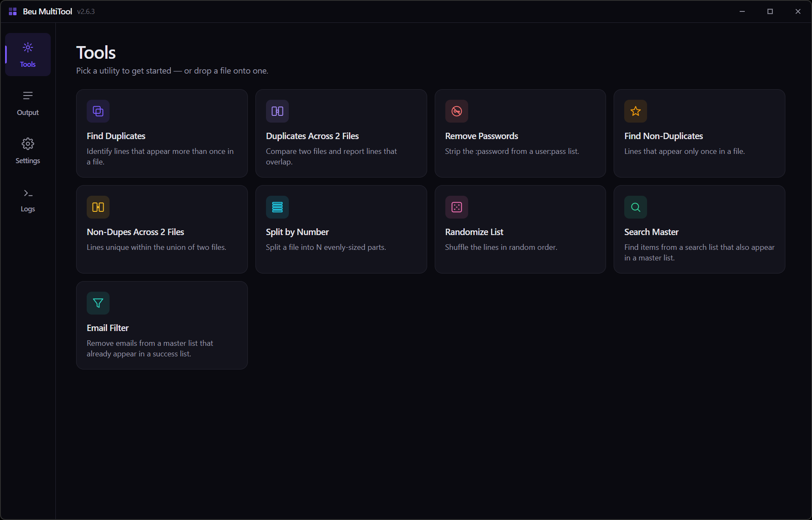Image resolution: width=812 pixels, height=520 pixels.
Task: Switch to the Output sidebar tab
Action: [28, 103]
